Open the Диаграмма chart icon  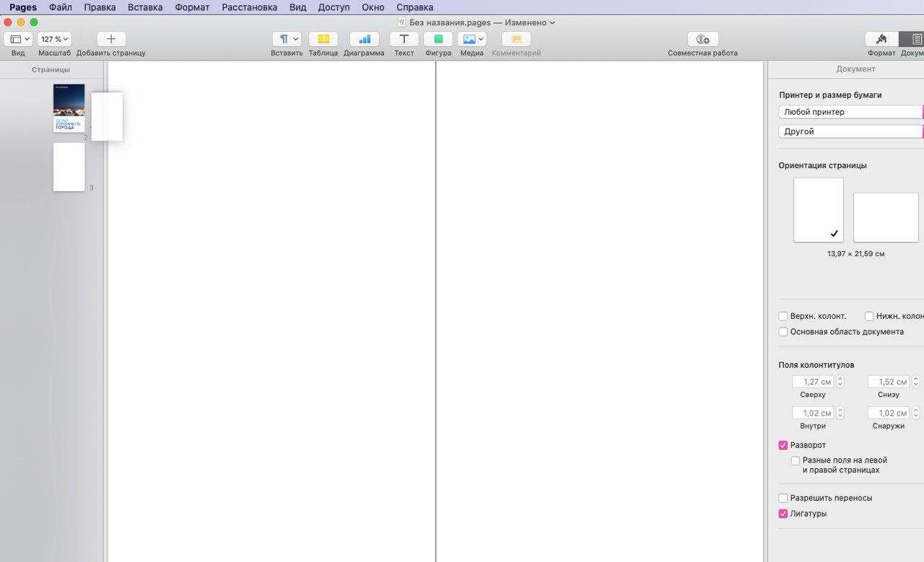point(364,39)
